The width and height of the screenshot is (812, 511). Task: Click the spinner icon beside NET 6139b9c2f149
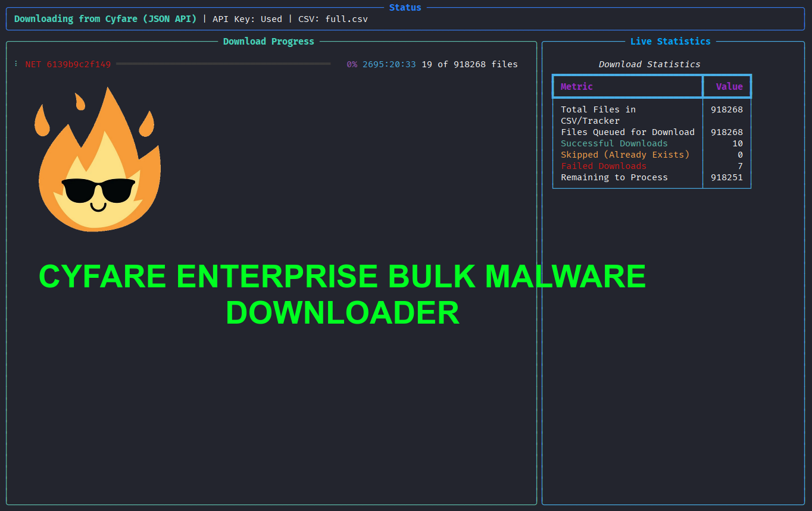16,64
